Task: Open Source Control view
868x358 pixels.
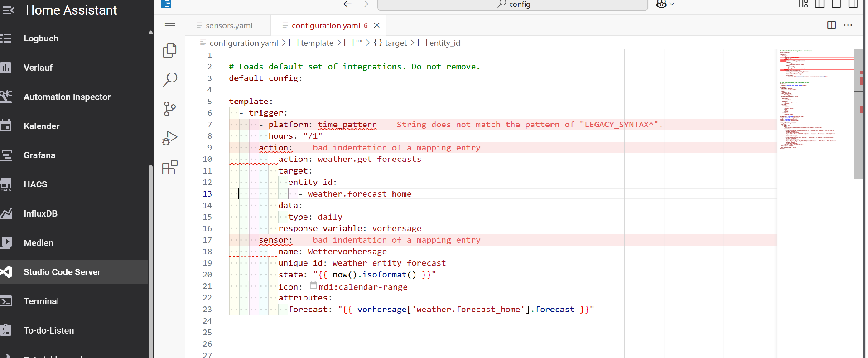Action: pos(169,109)
